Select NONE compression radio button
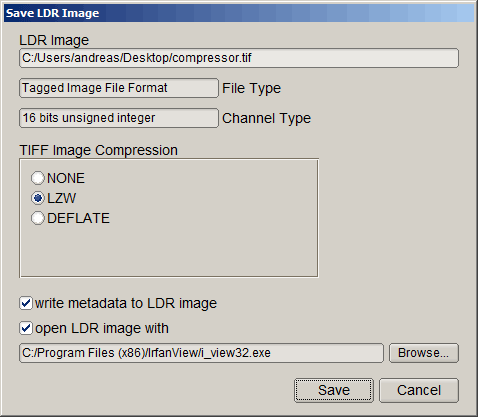The width and height of the screenshot is (478, 417). pos(37,178)
